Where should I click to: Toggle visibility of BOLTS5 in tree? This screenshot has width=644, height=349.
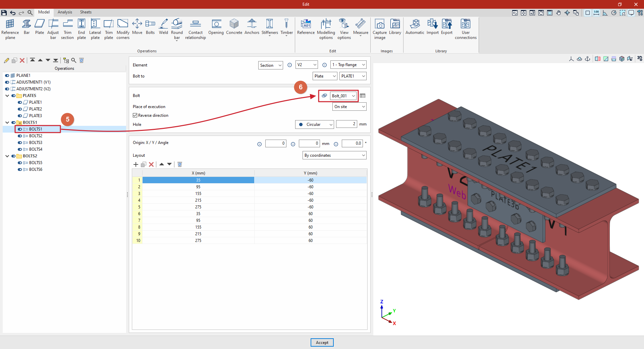pos(20,163)
